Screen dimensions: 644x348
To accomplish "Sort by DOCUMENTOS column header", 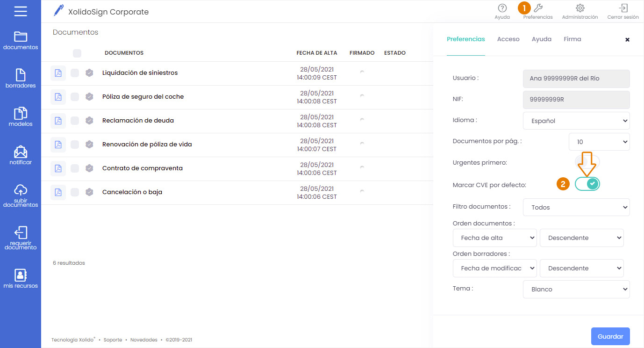I will click(x=124, y=53).
